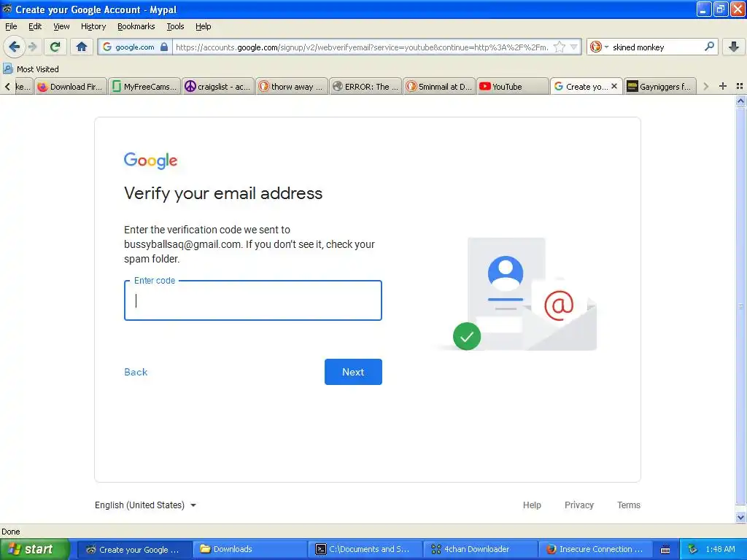This screenshot has height=560, width=747.
Task: Open English (United States) language dropdown
Action: point(145,505)
